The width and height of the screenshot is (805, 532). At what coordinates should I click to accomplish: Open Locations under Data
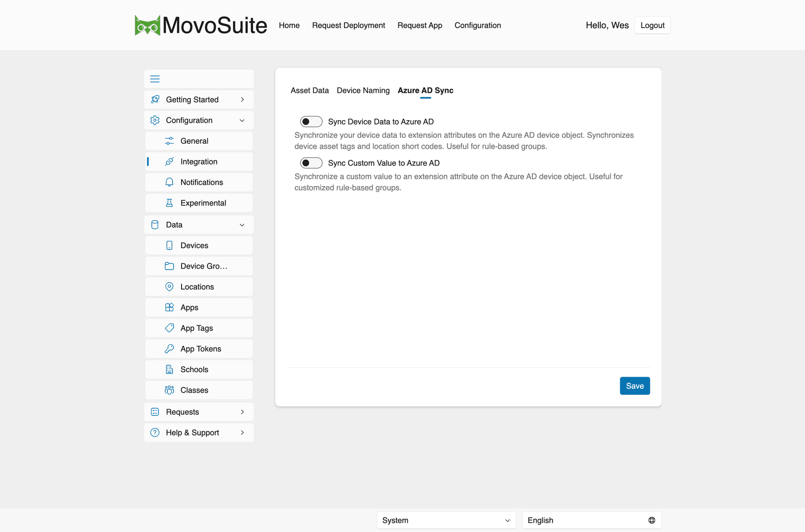(x=199, y=287)
